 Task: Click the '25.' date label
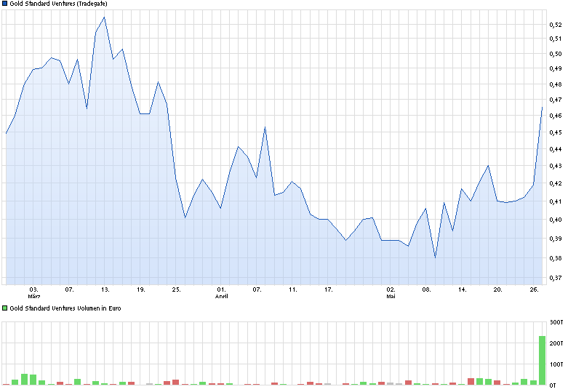(176, 289)
